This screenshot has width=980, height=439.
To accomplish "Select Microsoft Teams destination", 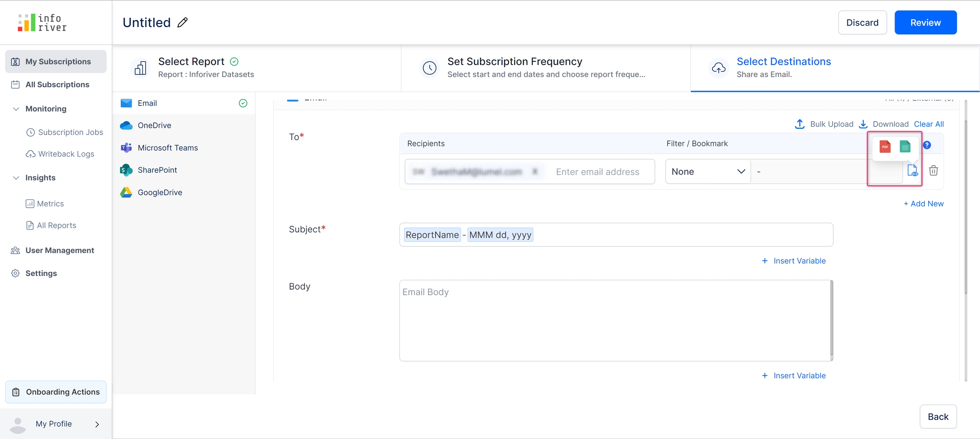I will click(167, 148).
